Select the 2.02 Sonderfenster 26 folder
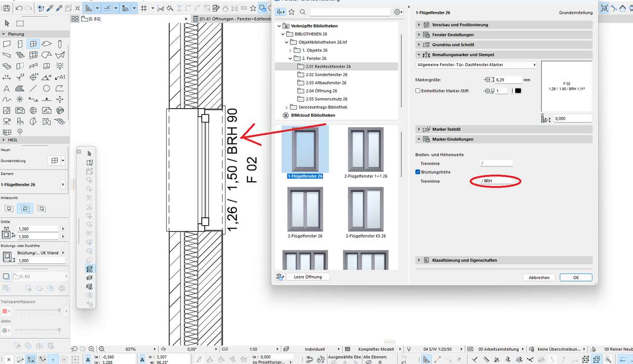This screenshot has height=364, width=633. coord(326,75)
